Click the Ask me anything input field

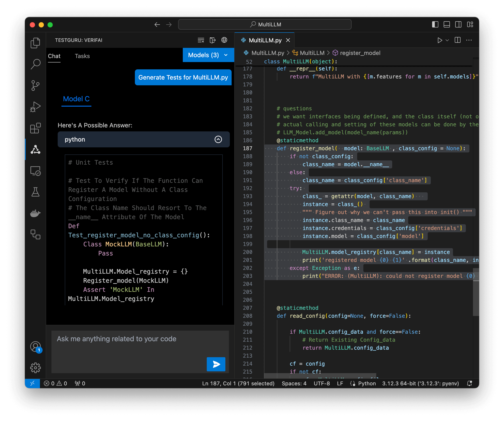click(140, 351)
